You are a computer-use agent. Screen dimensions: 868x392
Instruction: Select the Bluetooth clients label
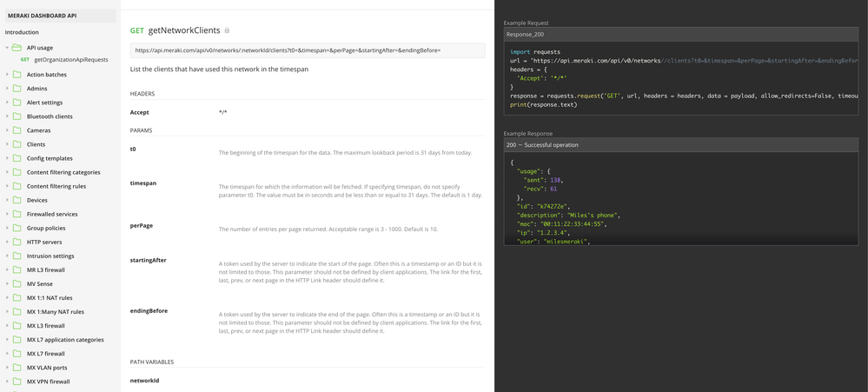[x=50, y=116]
